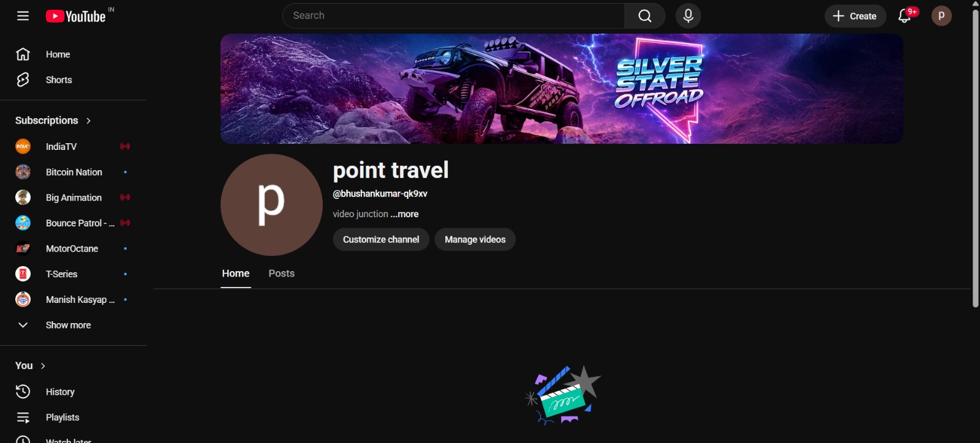Click Manage videos button
This screenshot has height=443, width=980.
click(475, 239)
